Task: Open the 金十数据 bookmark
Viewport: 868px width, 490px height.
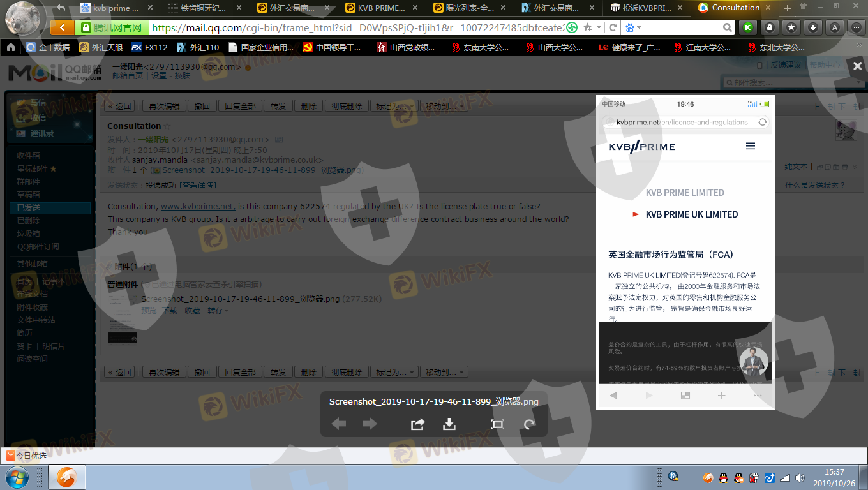Action: (x=48, y=47)
